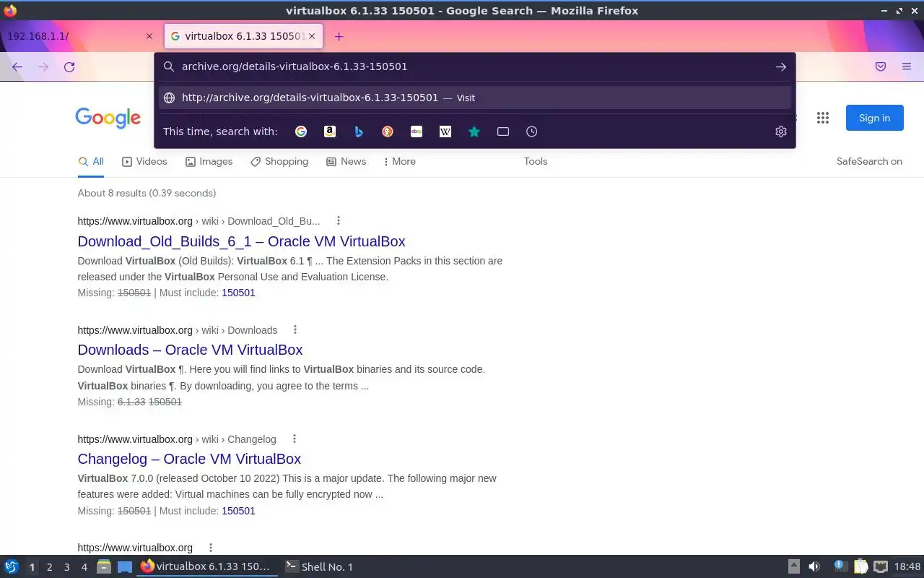Viewport: 924px width, 578px height.
Task: Open the clipboard tray icon
Action: tap(860, 566)
